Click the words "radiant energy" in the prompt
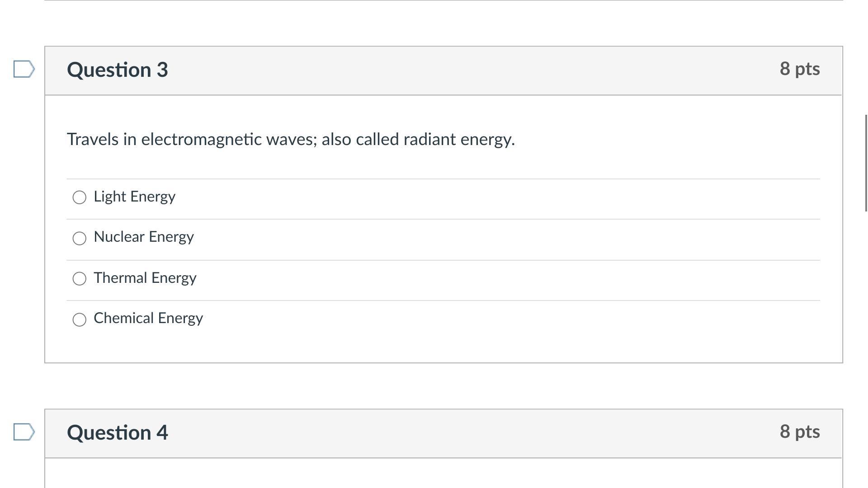The width and height of the screenshot is (868, 488). coord(459,139)
